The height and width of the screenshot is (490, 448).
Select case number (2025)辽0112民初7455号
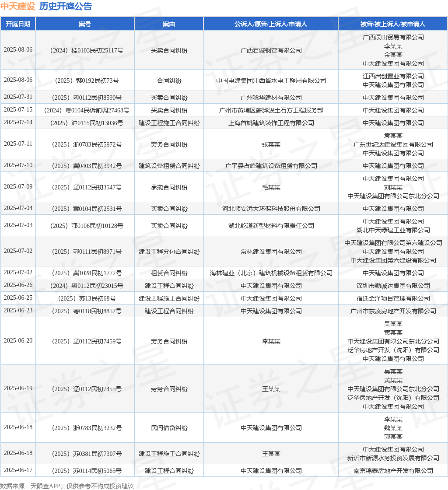point(87,389)
